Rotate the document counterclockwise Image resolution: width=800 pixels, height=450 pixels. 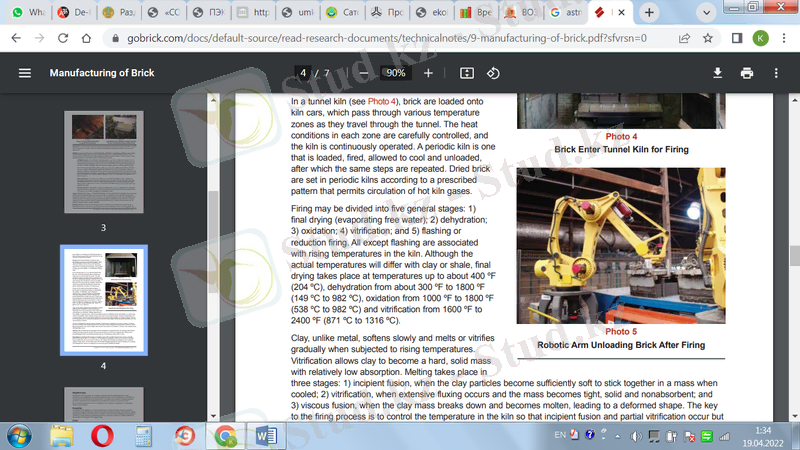click(x=493, y=73)
